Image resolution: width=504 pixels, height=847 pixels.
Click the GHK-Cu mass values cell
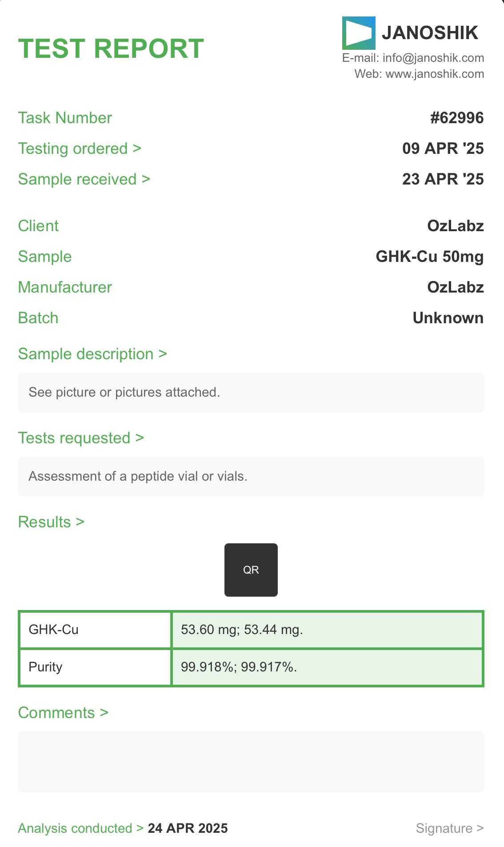[327, 630]
